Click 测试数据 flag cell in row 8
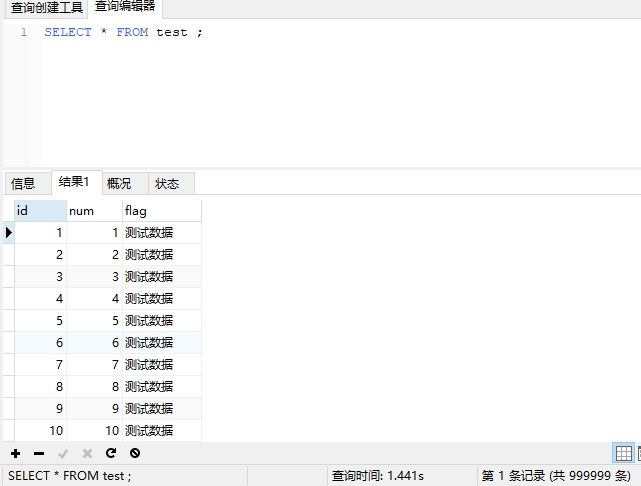This screenshot has height=486, width=641. (162, 387)
